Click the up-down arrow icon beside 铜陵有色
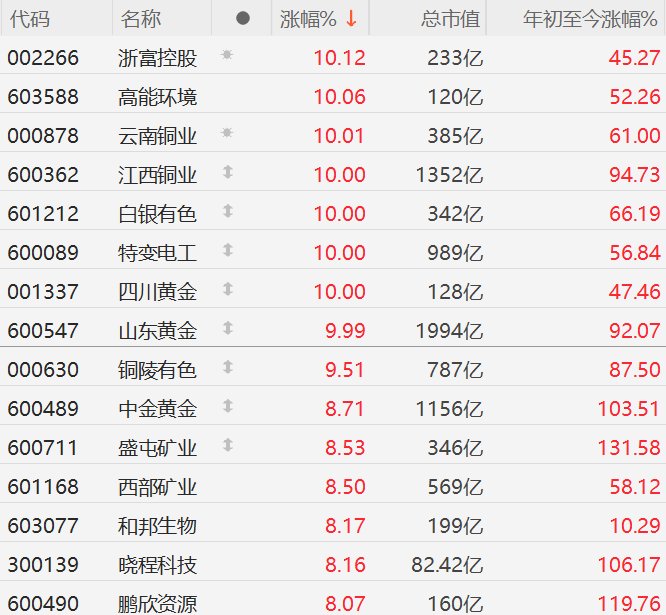This screenshot has height=615, width=666. [227, 368]
